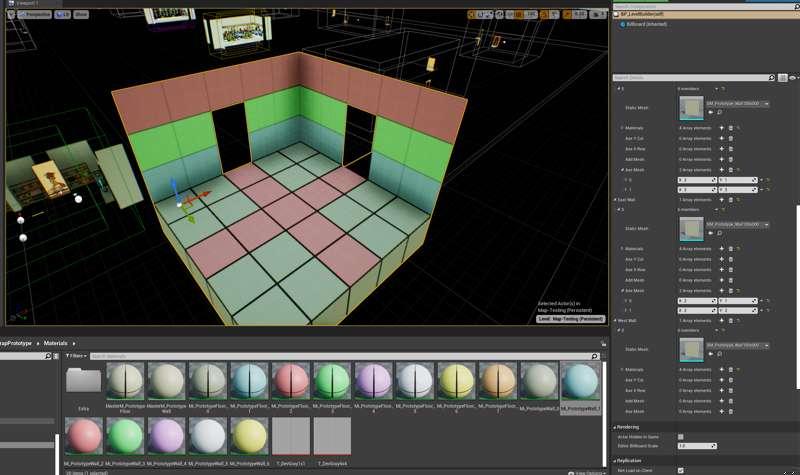
Task: Toggle grid snapping icon in viewport toolbar
Action: (x=519, y=15)
